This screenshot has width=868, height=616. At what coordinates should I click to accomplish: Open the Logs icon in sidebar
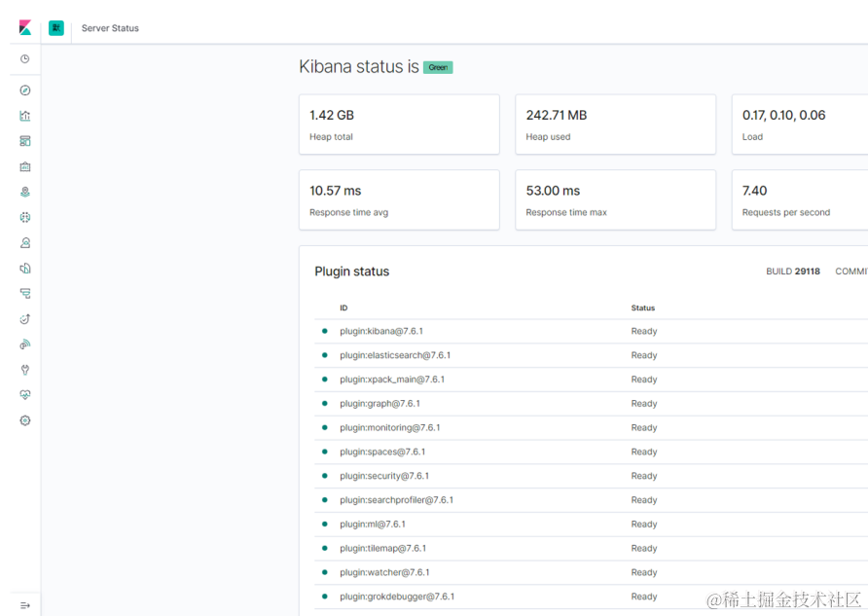[25, 269]
